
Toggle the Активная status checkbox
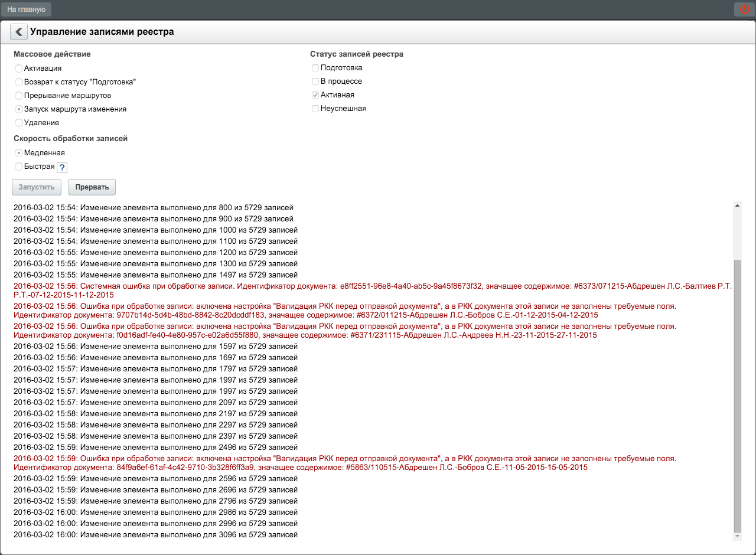click(315, 95)
